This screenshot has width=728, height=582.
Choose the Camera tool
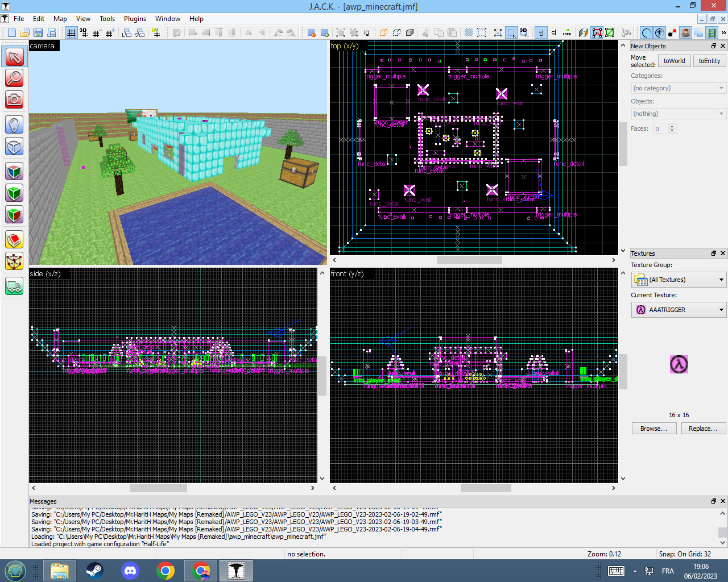pos(14,99)
